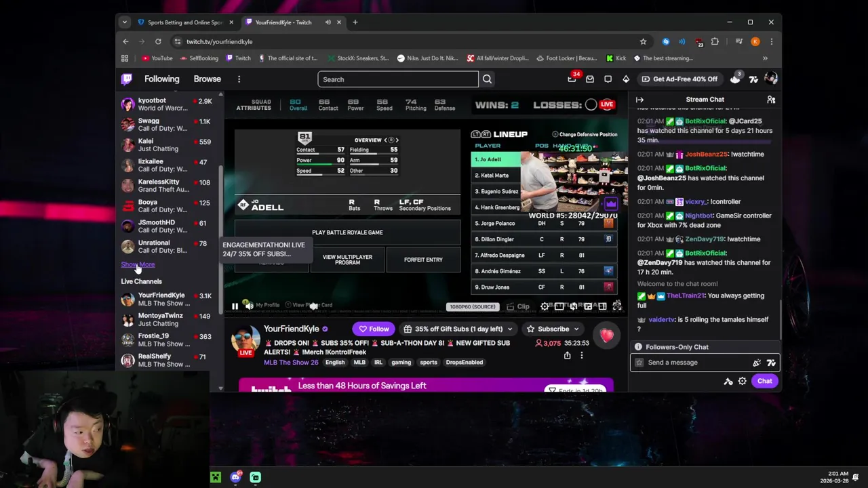Open chat community users list icon
This screenshot has width=868, height=488.
click(x=771, y=100)
